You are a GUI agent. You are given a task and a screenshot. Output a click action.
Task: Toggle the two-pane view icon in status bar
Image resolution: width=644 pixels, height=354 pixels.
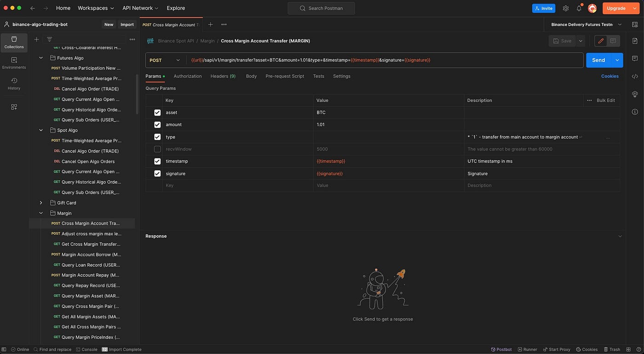[628, 349]
